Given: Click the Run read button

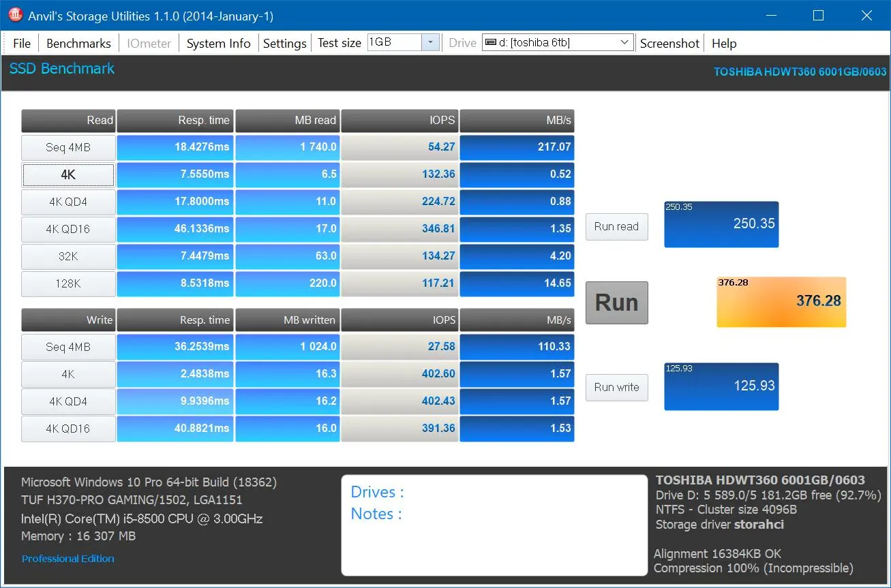Looking at the screenshot, I should pyautogui.click(x=616, y=226).
